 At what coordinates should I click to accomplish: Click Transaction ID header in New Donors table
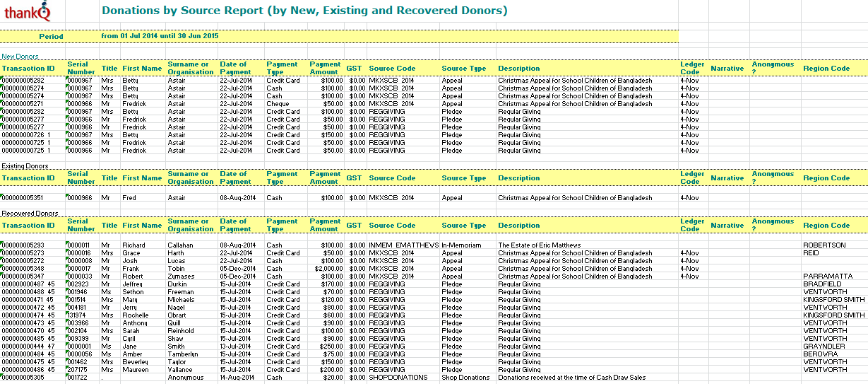pyautogui.click(x=28, y=69)
